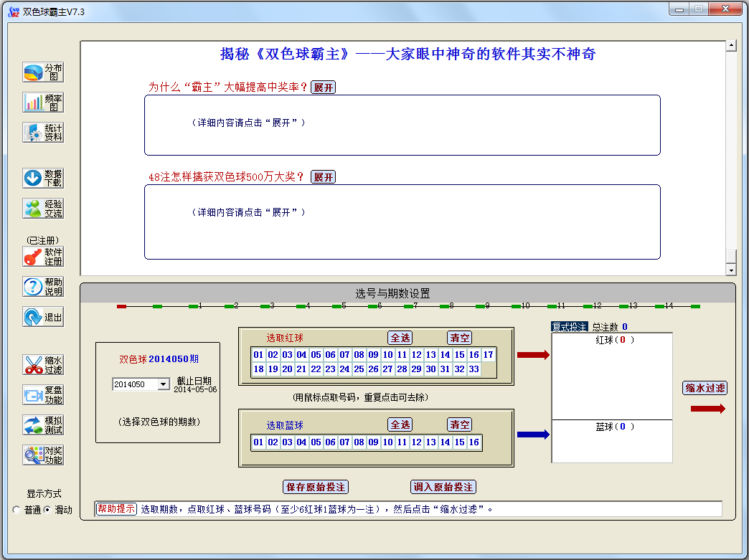This screenshot has width=749, height=560.
Task: Click the 红球(0) selection list area
Action: (612, 376)
